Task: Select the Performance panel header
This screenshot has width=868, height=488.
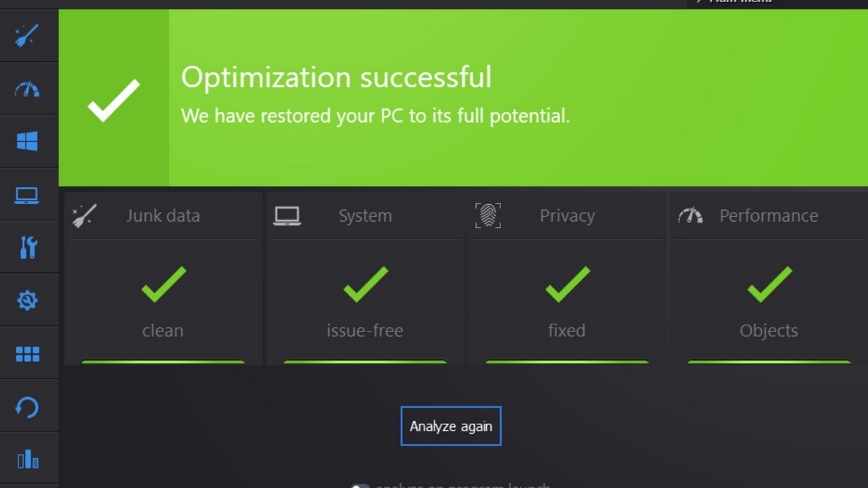Action: [768, 216]
